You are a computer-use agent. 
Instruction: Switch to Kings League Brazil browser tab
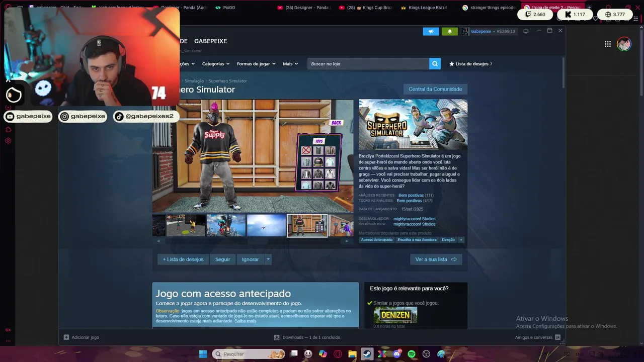423,8
